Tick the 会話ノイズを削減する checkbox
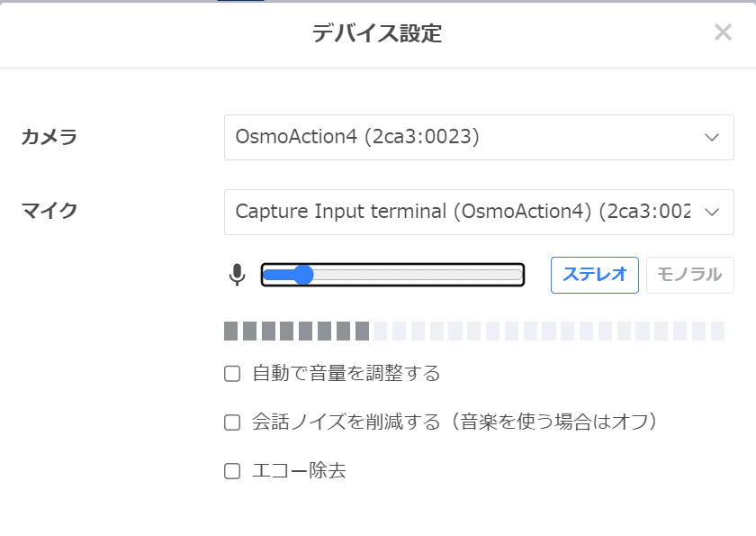Screen dimensions: 756x536 (x=232, y=422)
